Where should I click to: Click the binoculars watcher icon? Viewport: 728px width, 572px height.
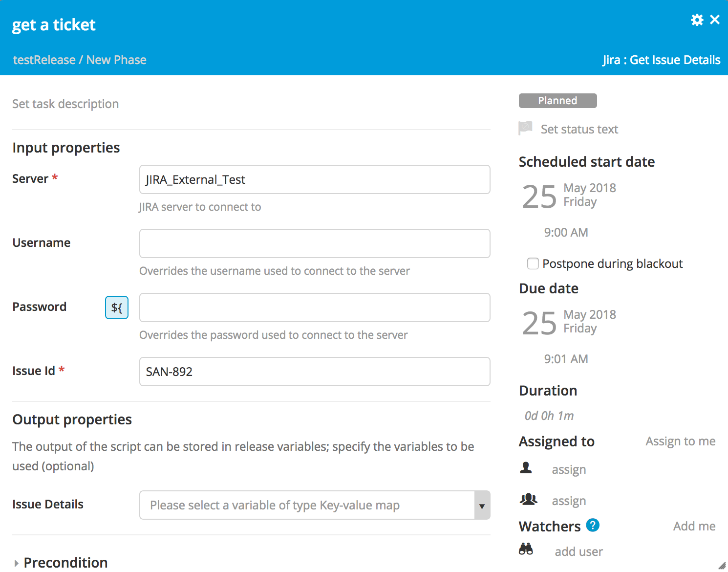[x=526, y=549]
